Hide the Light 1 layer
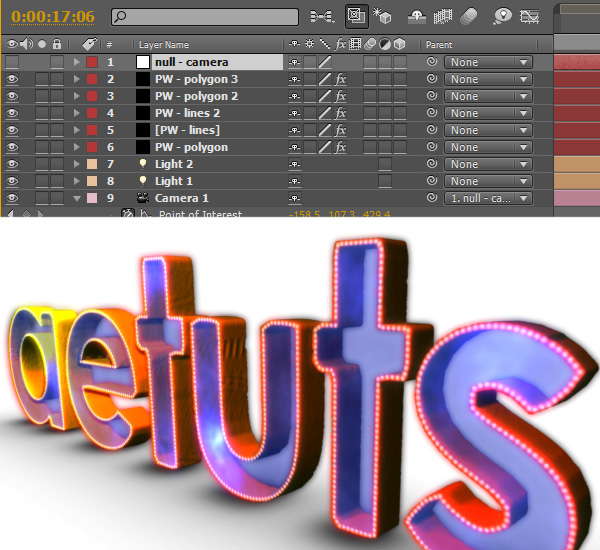 (x=12, y=181)
